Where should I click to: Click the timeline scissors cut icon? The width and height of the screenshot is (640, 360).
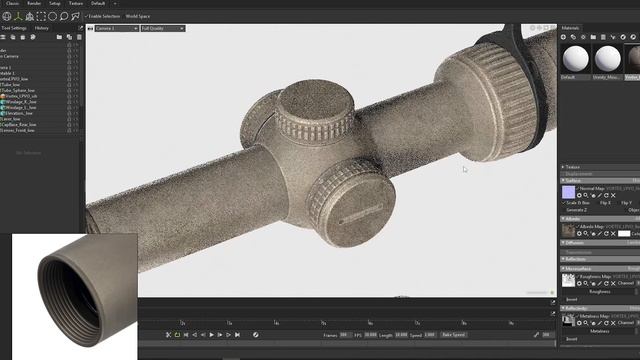[x=168, y=335]
